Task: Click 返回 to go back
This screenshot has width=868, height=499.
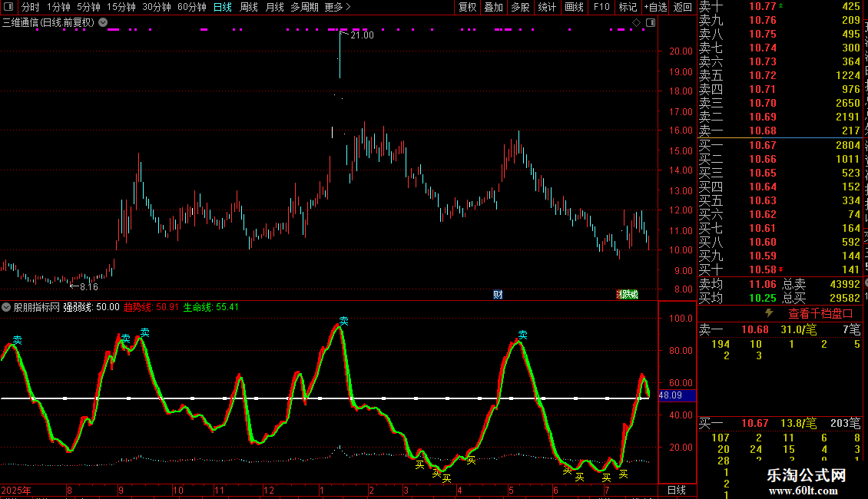Action: [x=683, y=7]
